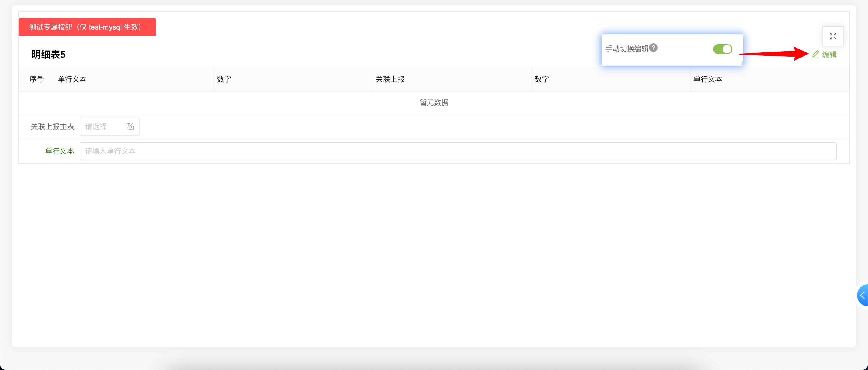
Task: Toggle the 手动切换编辑 switch
Action: click(722, 49)
